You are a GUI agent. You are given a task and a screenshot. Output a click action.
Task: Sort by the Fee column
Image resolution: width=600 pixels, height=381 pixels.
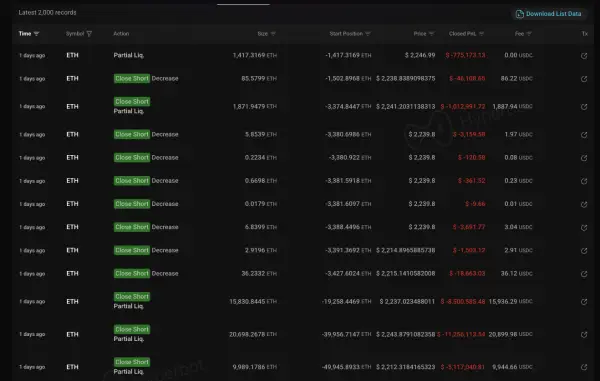(523, 34)
